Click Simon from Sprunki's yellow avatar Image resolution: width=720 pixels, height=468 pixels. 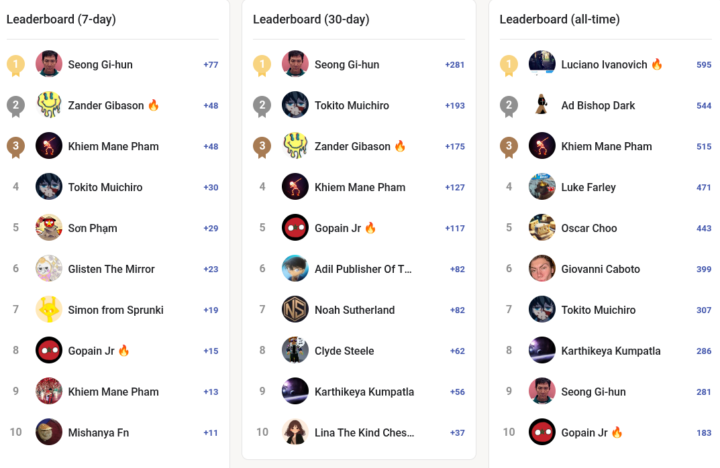click(49, 310)
